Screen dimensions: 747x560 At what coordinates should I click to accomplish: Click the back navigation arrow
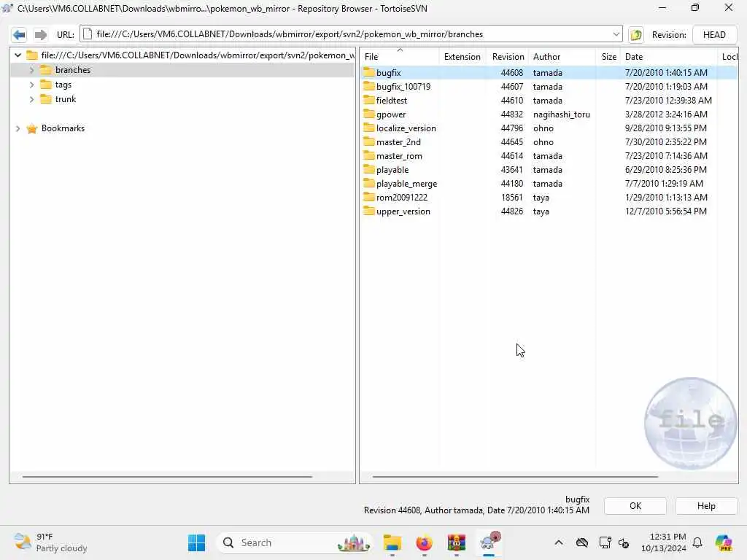(x=19, y=35)
